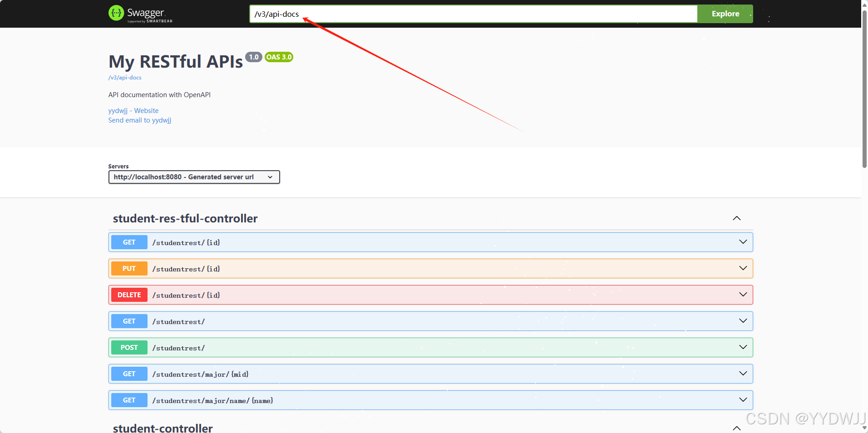This screenshot has height=433, width=868.
Task: Expand the GET /studentrest/major/{mid} chevron
Action: tap(743, 374)
